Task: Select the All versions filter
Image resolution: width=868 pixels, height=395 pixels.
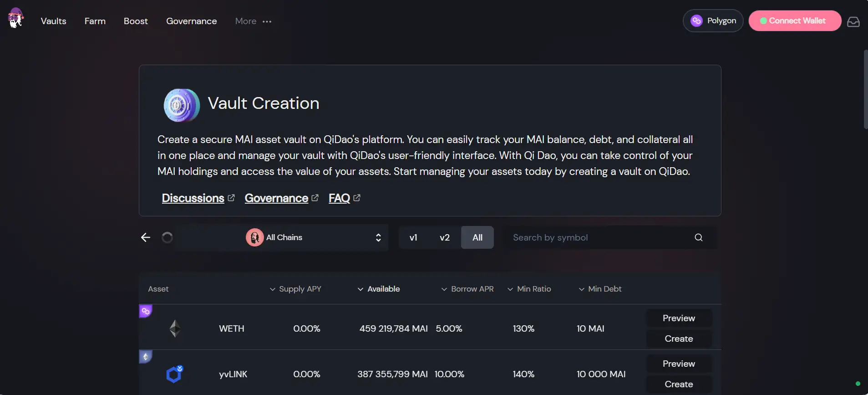Action: [x=477, y=237]
